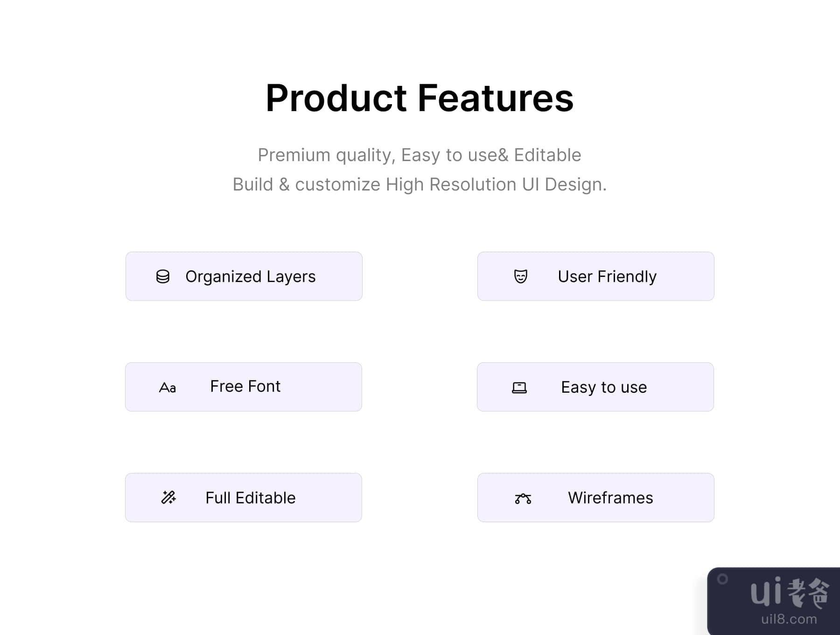Viewport: 840px width, 635px height.
Task: Click the "Build & customize High Resolution" line
Action: (420, 184)
